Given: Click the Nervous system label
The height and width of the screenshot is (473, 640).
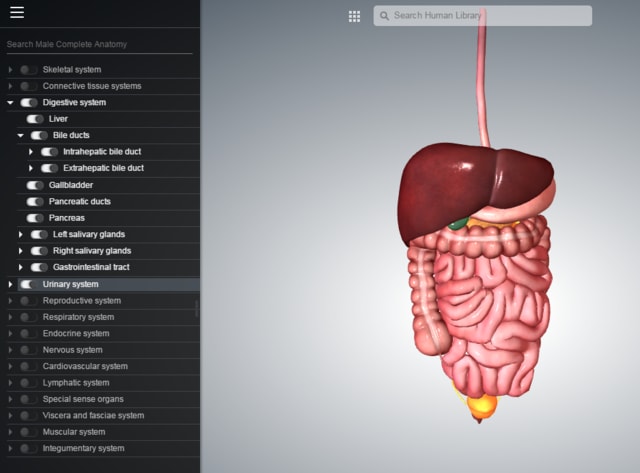Looking at the screenshot, I should point(72,350).
